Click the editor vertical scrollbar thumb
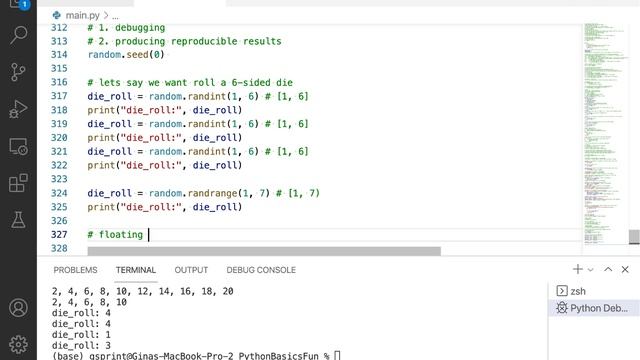Screen dimensions: 640x360 pyautogui.click(x=634, y=237)
